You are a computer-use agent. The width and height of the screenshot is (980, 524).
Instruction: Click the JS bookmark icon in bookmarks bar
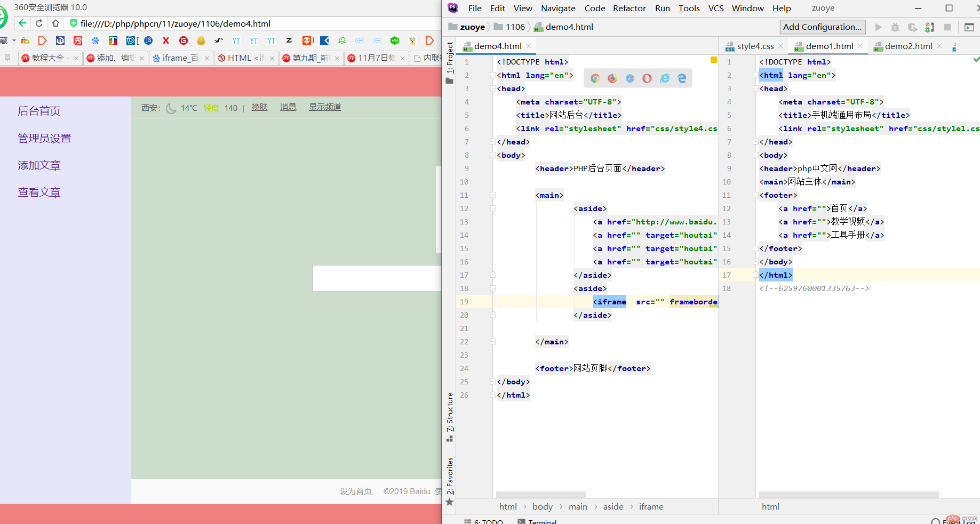148,41
